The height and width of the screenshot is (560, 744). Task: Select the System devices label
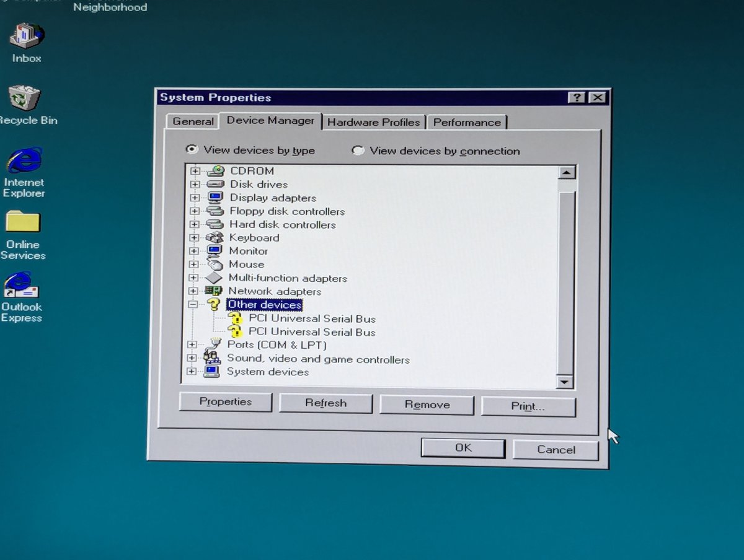[268, 372]
